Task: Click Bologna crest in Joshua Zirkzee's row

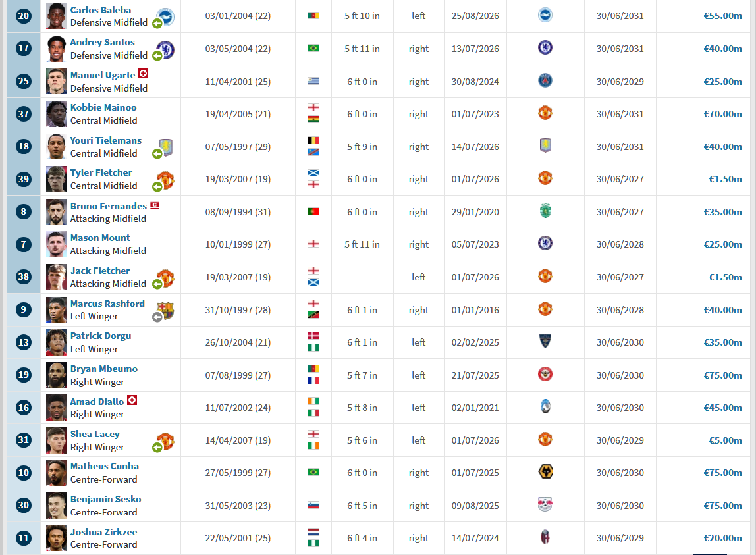Action: (545, 537)
